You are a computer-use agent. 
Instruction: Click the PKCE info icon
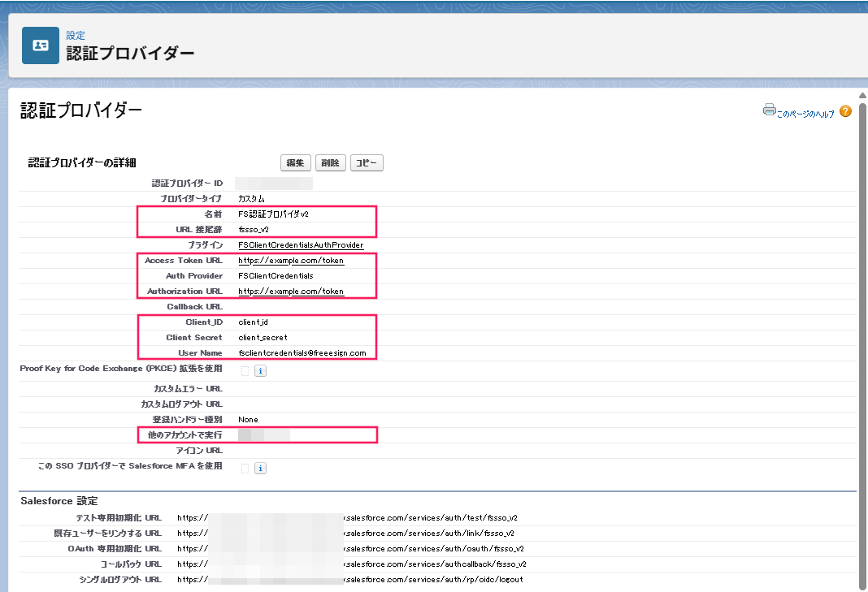[x=260, y=370]
